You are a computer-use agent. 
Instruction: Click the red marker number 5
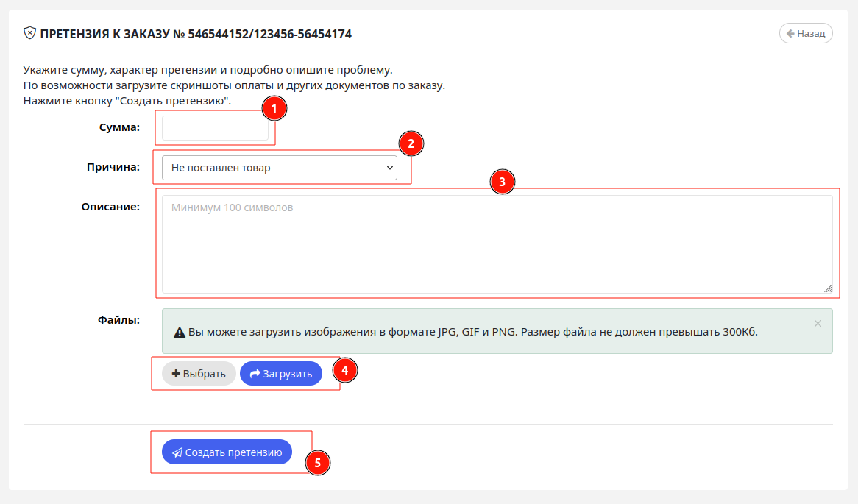click(x=317, y=463)
